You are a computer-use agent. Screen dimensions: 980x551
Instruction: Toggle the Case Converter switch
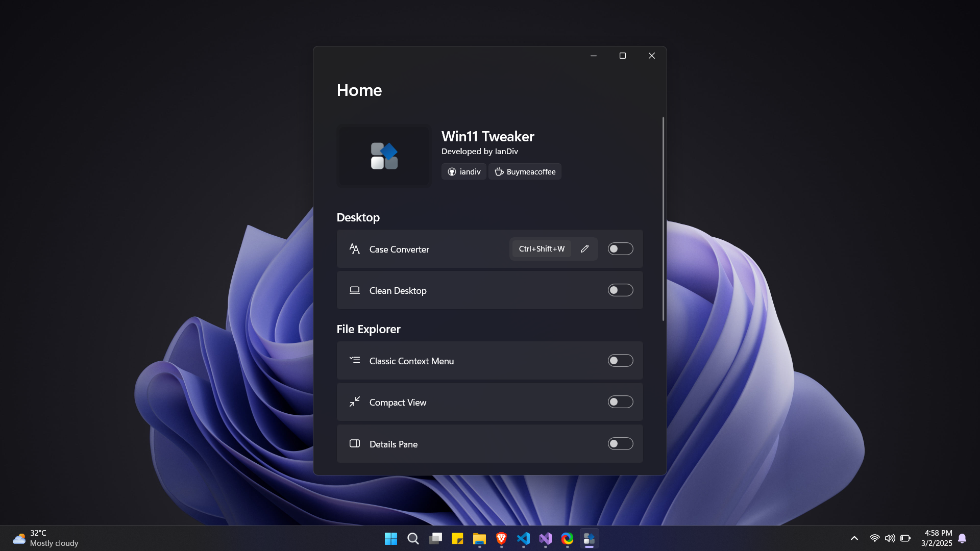620,249
